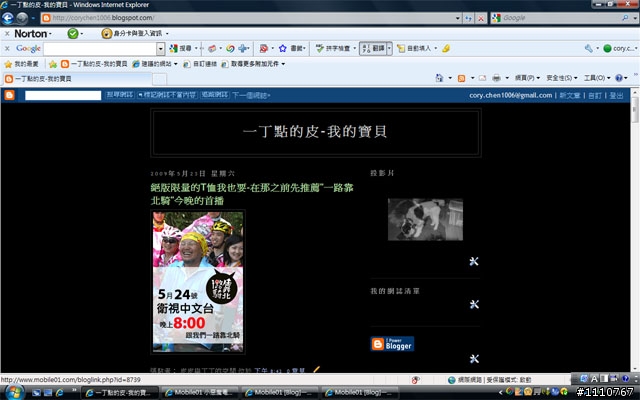The height and width of the screenshot is (400, 640).
Task: Click the Home icon in command bar
Action: pyautogui.click(x=439, y=78)
